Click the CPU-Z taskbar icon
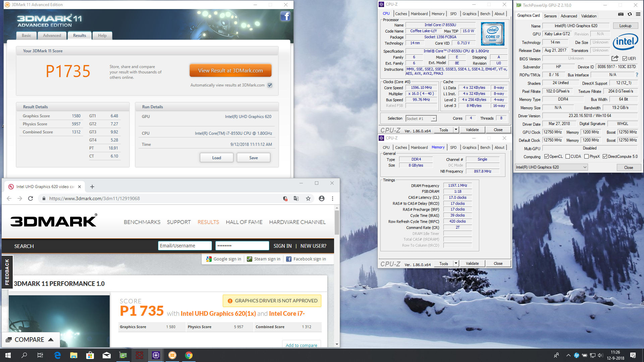The image size is (644, 362). coord(156,355)
